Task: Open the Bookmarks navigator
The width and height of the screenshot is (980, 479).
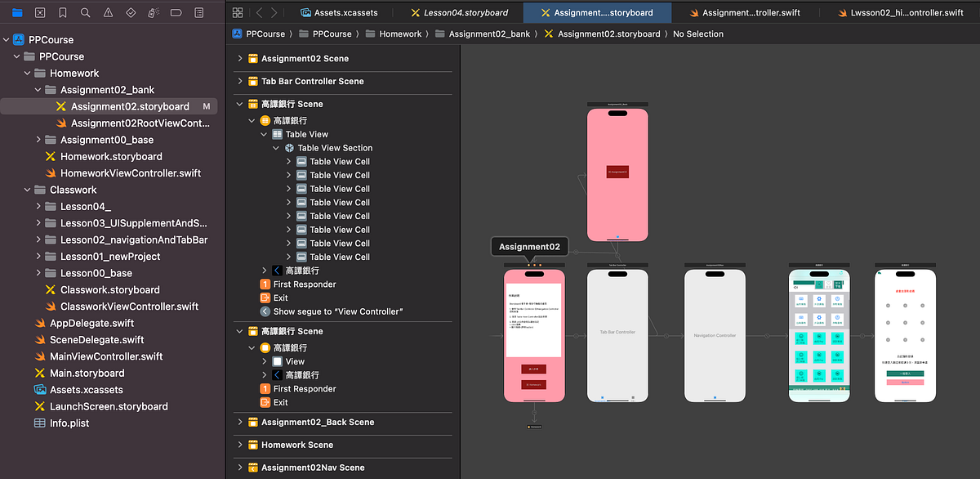Action: coord(61,12)
